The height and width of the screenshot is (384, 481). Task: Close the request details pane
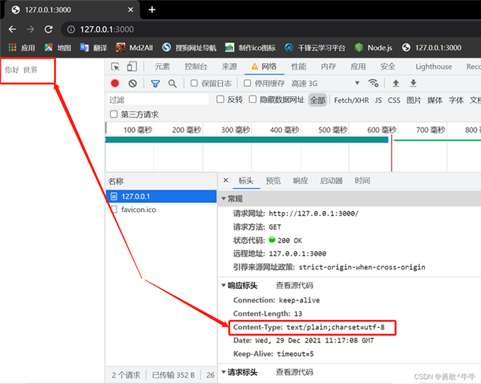(226, 180)
